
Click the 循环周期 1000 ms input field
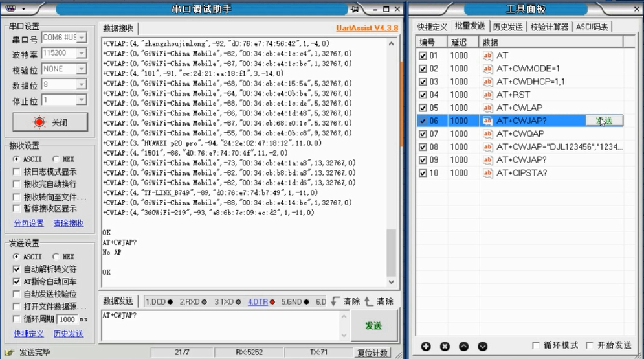click(67, 319)
